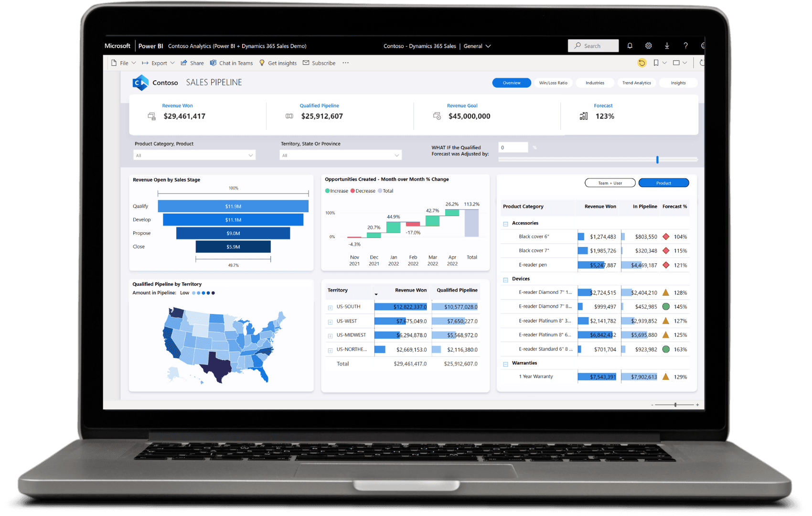
Task: Open settings gear icon
Action: pyautogui.click(x=648, y=46)
